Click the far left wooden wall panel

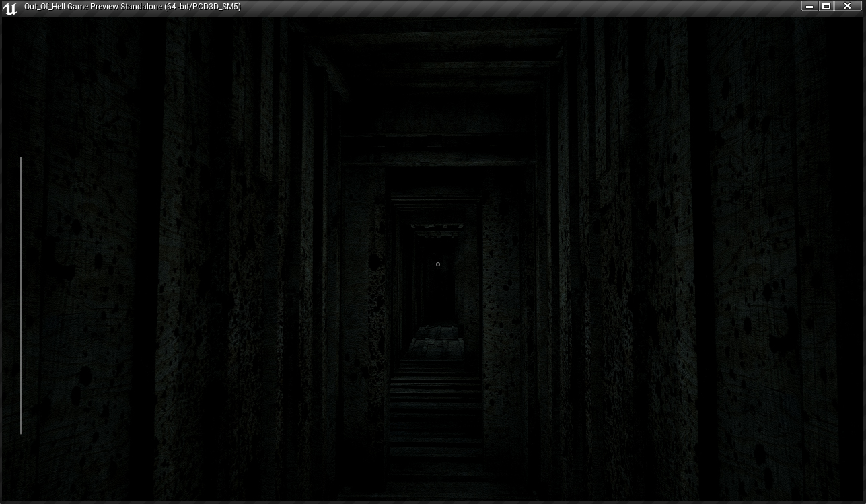pos(81,269)
